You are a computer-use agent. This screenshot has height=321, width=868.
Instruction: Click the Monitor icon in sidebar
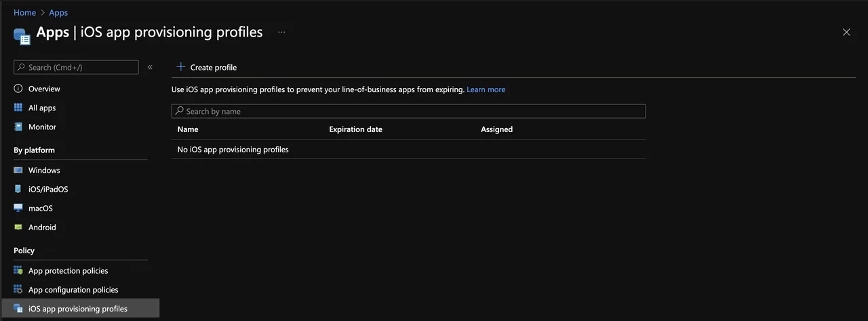(18, 127)
